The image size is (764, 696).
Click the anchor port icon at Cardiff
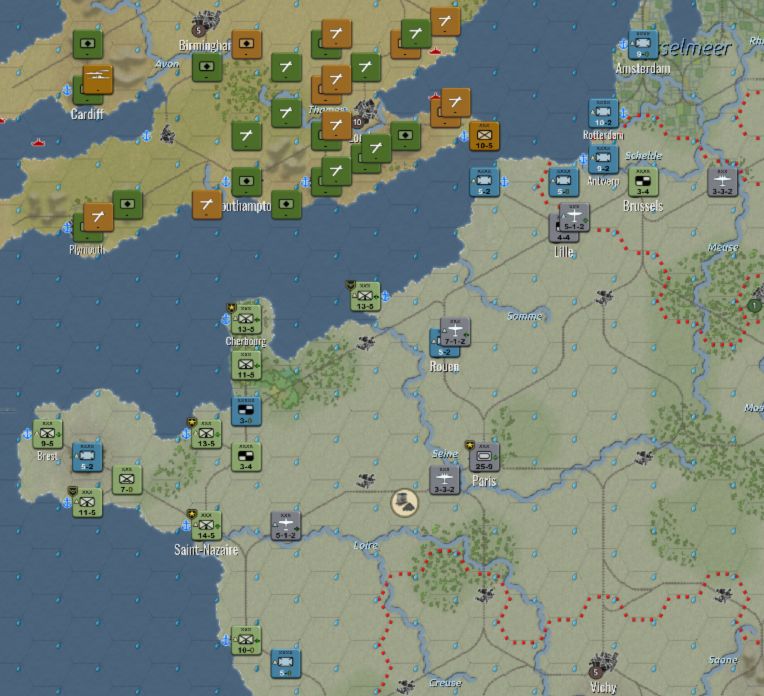click(68, 90)
